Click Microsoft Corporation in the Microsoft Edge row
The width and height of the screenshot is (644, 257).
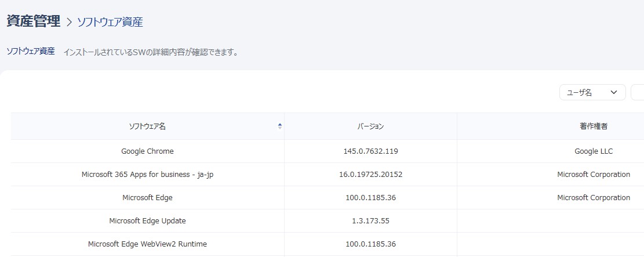[x=594, y=198]
